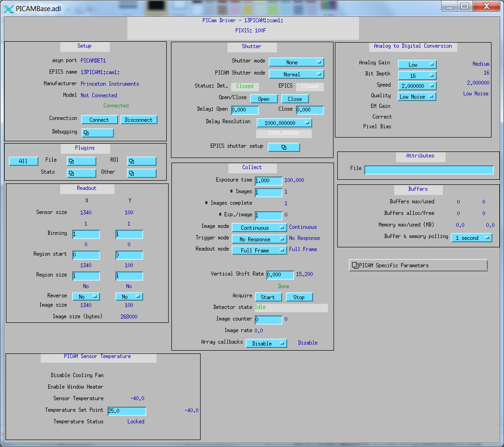Click the Vertical Shift Rate input field

point(280,275)
